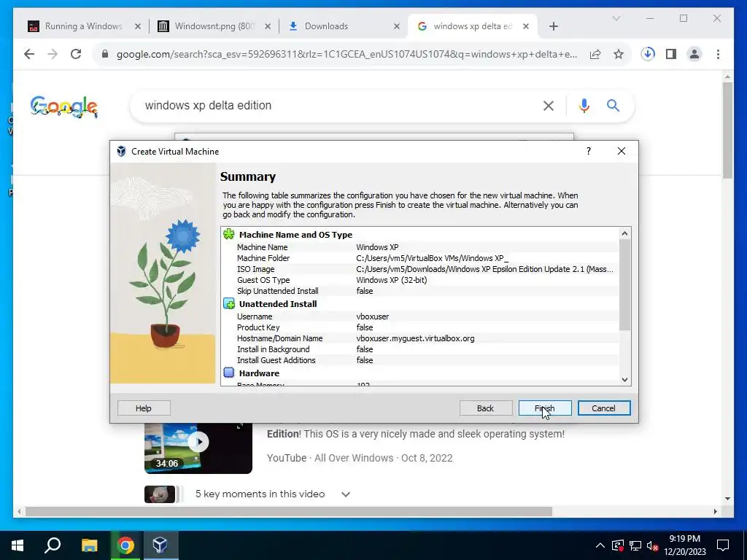This screenshot has width=747, height=560.
Task: Click the Google search magnifier button
Action: (x=613, y=105)
